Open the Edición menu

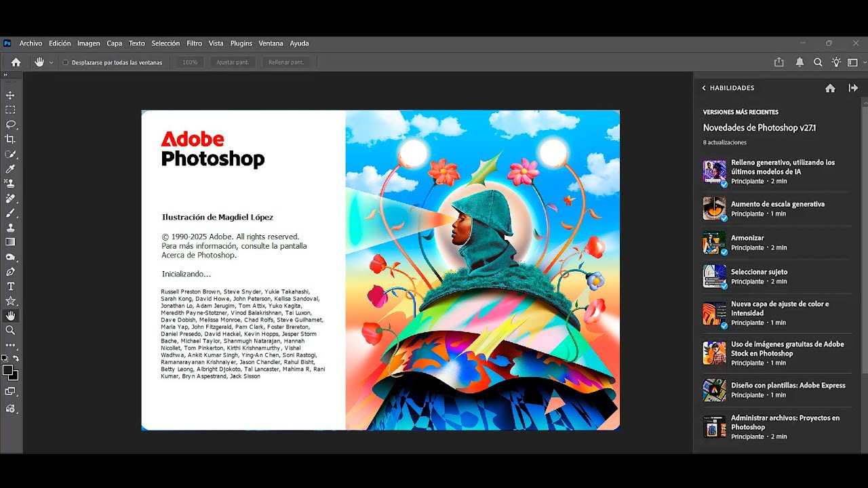coord(60,43)
